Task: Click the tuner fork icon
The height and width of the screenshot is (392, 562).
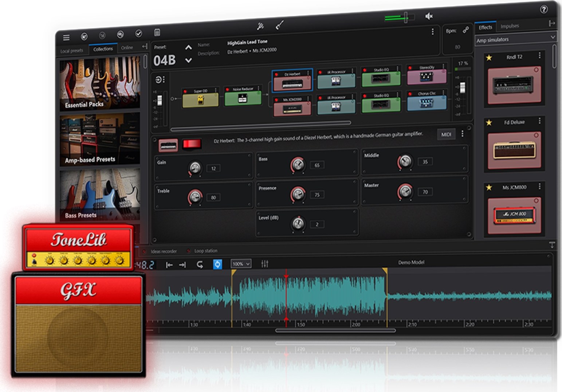Action: 260,26
